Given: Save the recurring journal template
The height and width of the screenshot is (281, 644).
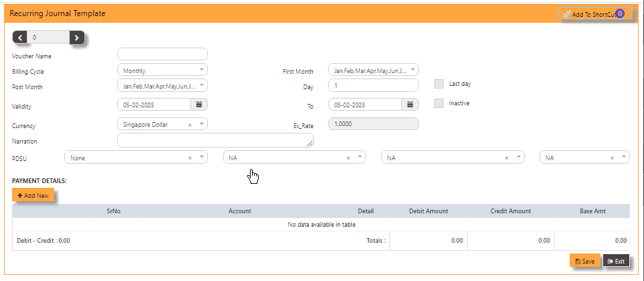Looking at the screenshot, I should (x=584, y=261).
